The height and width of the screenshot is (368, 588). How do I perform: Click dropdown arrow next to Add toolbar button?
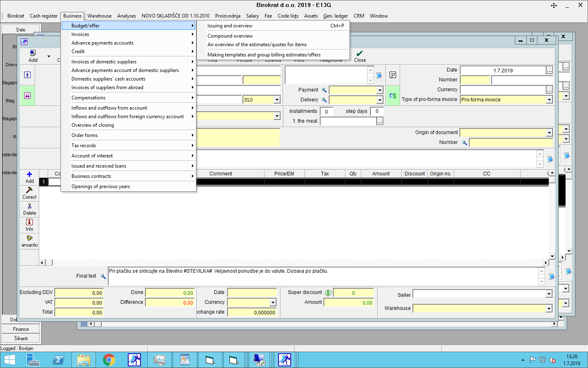(49, 56)
